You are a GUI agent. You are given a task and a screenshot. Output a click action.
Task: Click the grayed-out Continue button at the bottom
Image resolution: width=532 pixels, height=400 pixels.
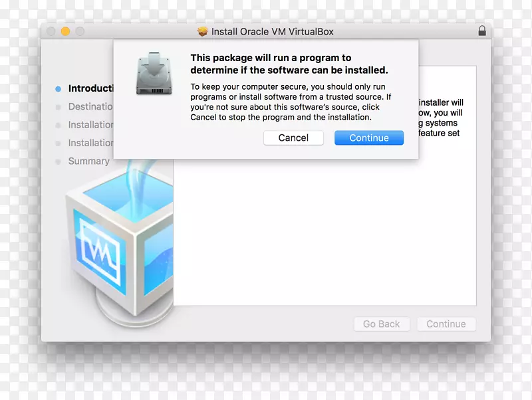(446, 324)
